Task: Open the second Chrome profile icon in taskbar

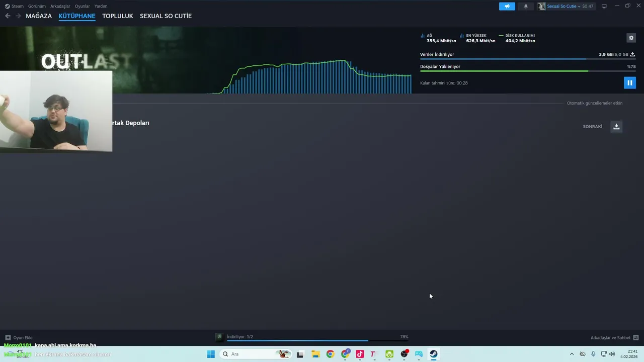Action: click(x=345, y=354)
